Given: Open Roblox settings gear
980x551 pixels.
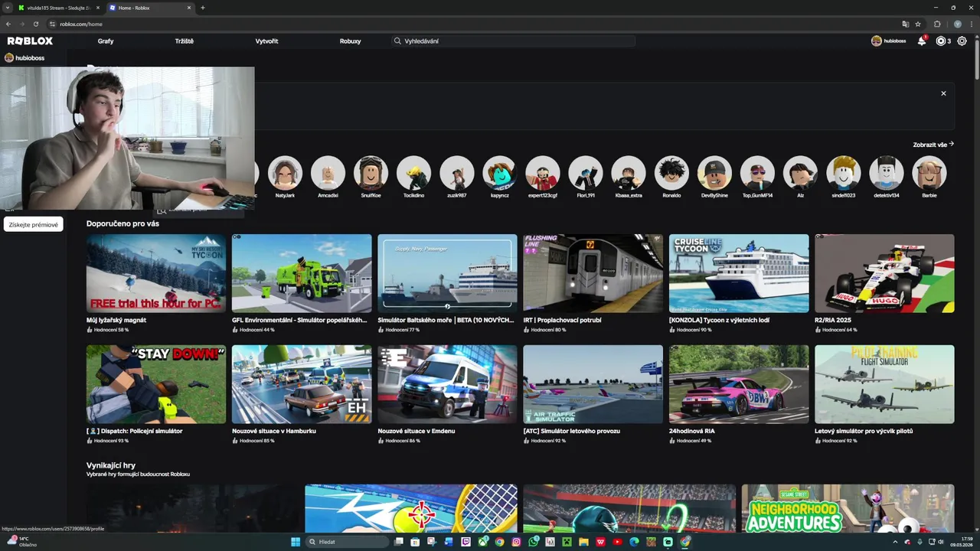Looking at the screenshot, I should [962, 41].
